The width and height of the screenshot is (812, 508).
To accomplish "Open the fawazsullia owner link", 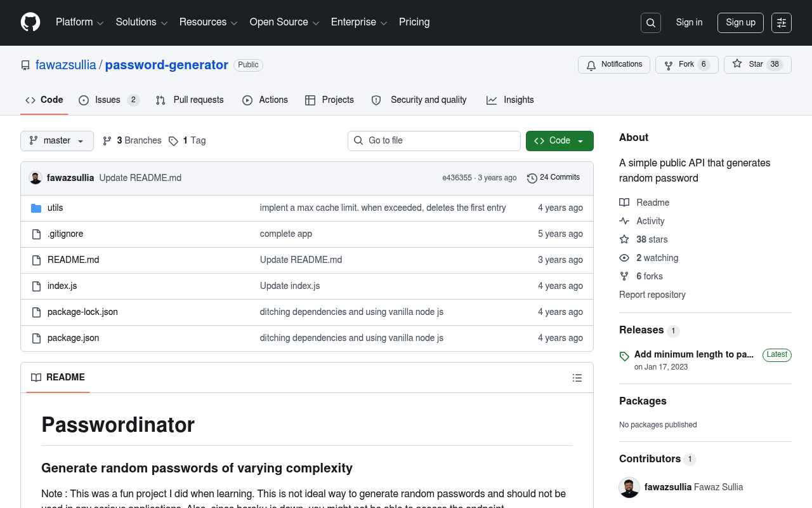I will (x=66, y=65).
